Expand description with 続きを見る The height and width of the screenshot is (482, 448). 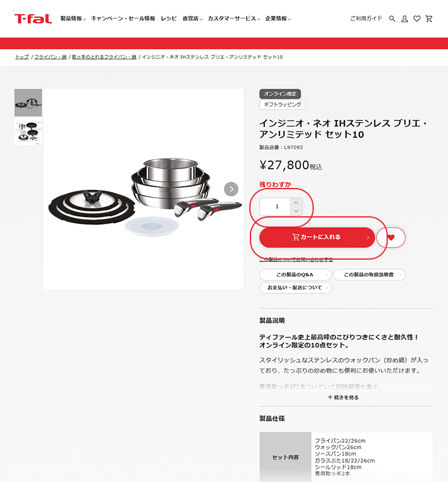(x=343, y=397)
